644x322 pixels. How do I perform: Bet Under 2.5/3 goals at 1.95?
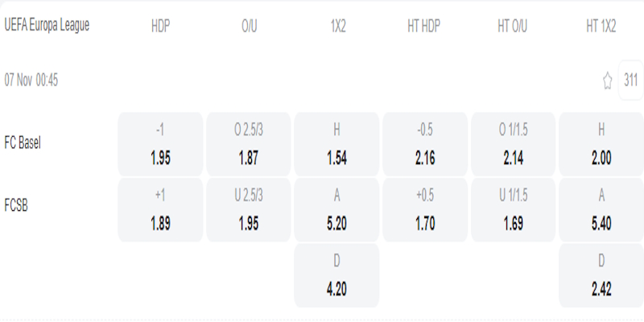pyautogui.click(x=249, y=210)
